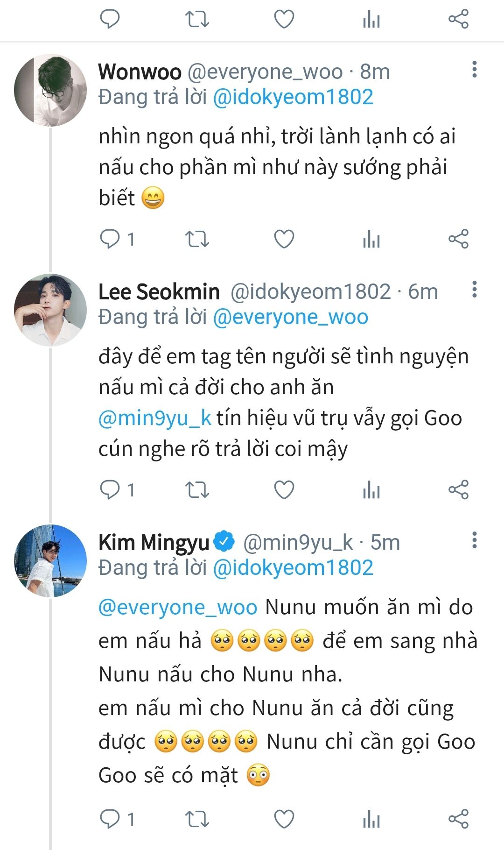Like Lee Seokmin's reply
The width and height of the screenshot is (504, 850).
tap(284, 490)
